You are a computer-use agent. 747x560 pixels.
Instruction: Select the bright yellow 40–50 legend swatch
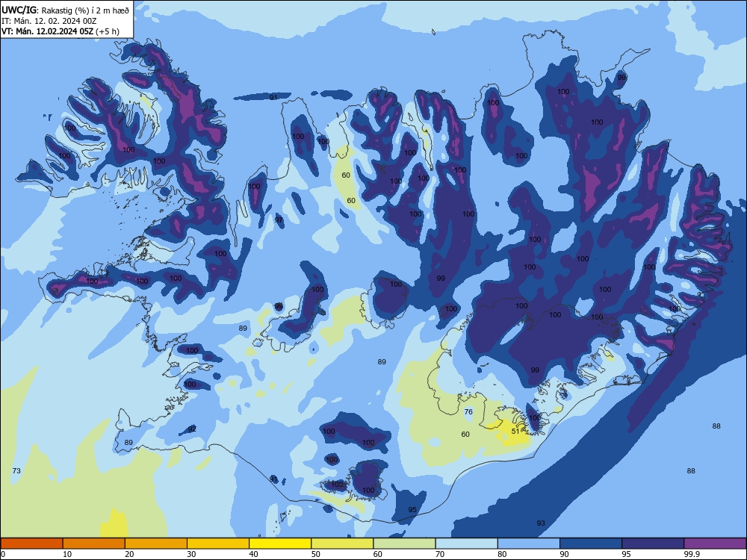(280, 544)
